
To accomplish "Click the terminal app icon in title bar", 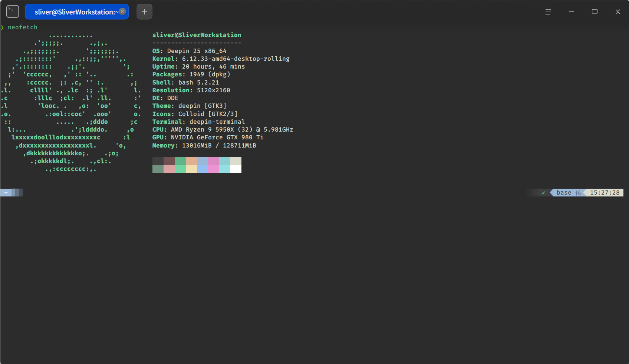I will pos(13,11).
